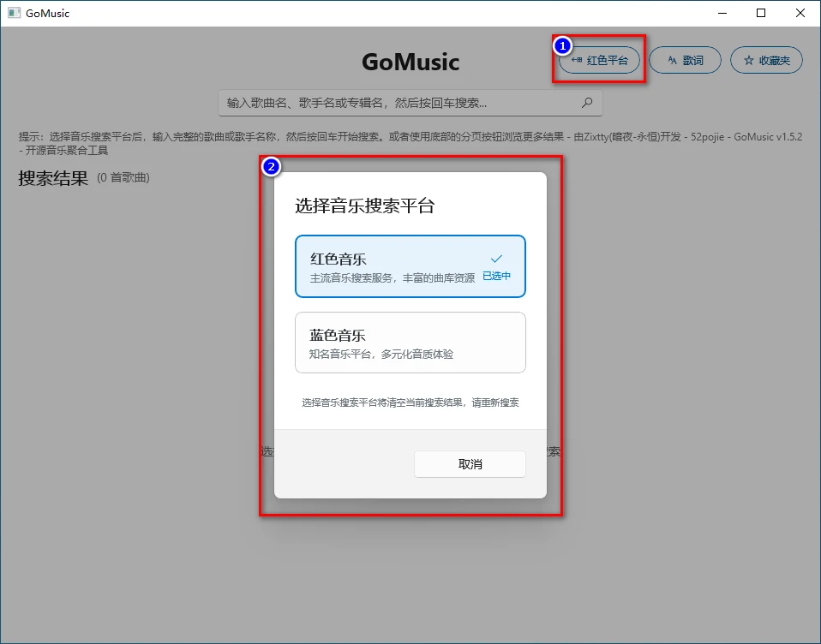Select the 红色音乐 platform option

(x=394, y=266)
